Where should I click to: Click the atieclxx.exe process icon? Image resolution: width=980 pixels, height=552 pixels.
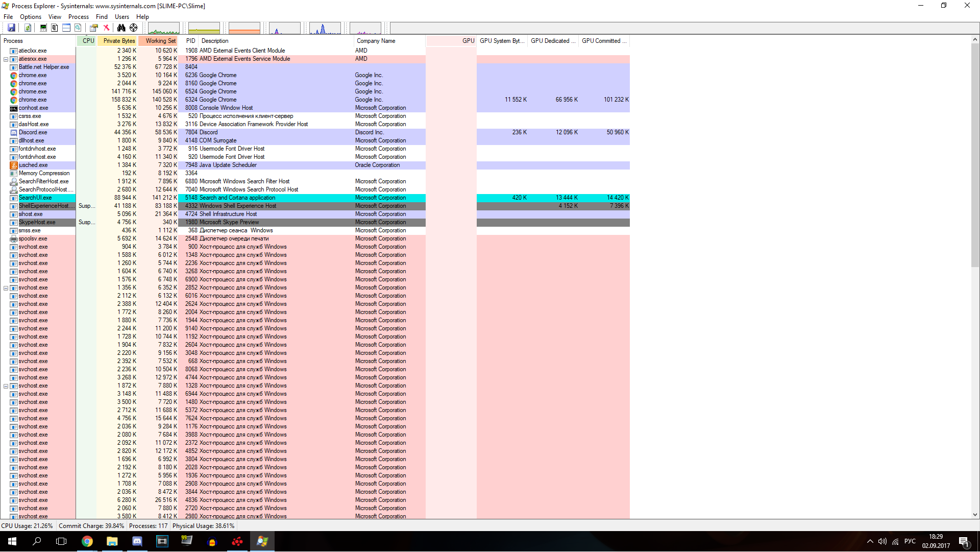click(x=14, y=51)
